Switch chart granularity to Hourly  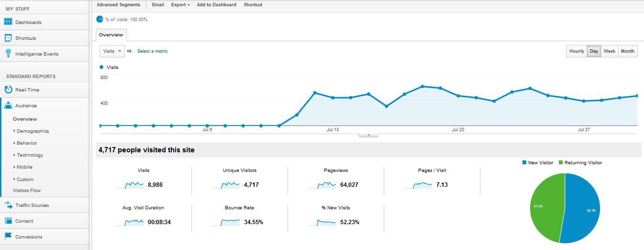click(x=577, y=51)
